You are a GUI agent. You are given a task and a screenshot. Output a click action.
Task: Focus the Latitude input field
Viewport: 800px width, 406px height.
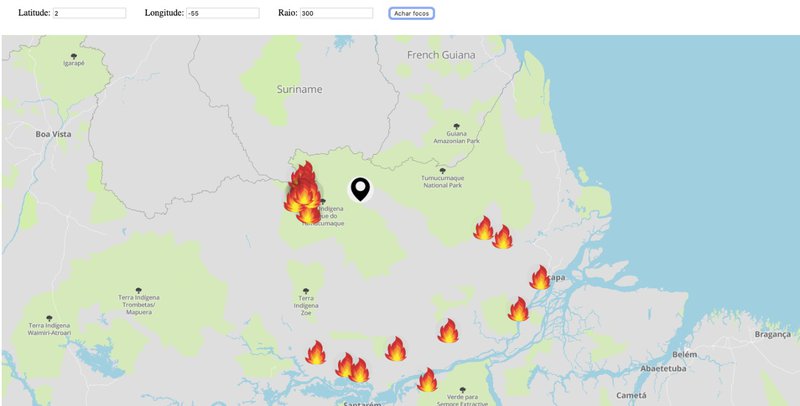point(90,13)
